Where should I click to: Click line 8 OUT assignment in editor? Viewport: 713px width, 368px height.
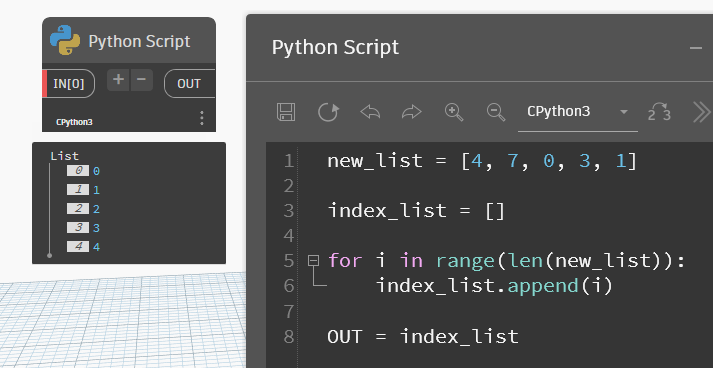(x=423, y=337)
